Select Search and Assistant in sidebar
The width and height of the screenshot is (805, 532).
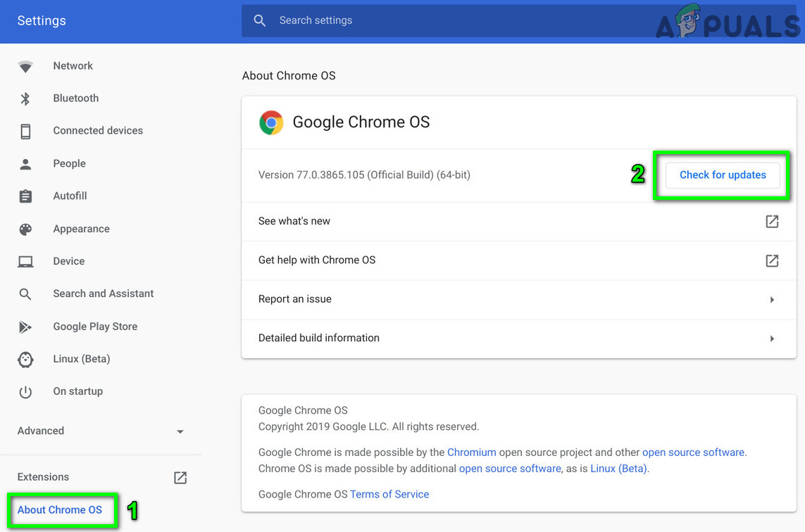pos(103,293)
